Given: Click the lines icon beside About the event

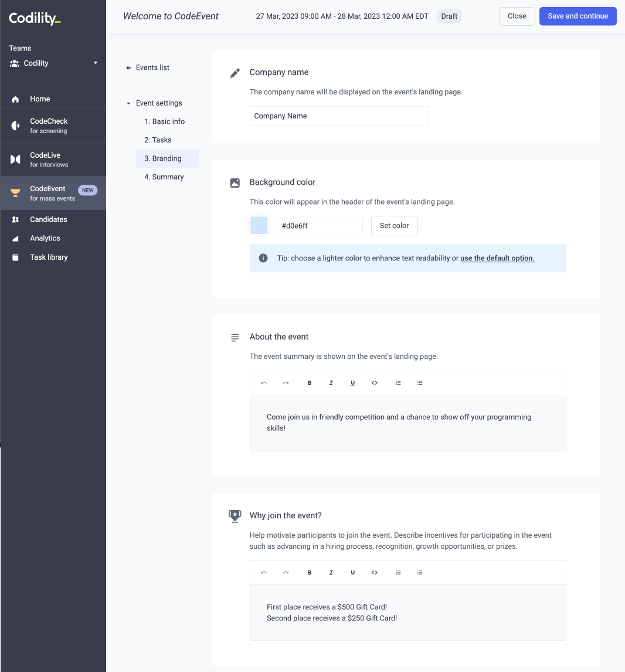Looking at the screenshot, I should (x=235, y=338).
